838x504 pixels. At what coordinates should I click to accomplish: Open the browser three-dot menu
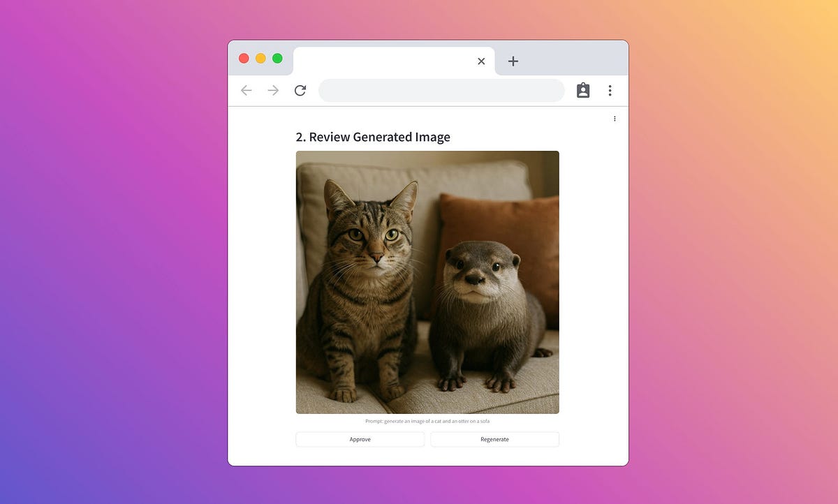point(610,90)
